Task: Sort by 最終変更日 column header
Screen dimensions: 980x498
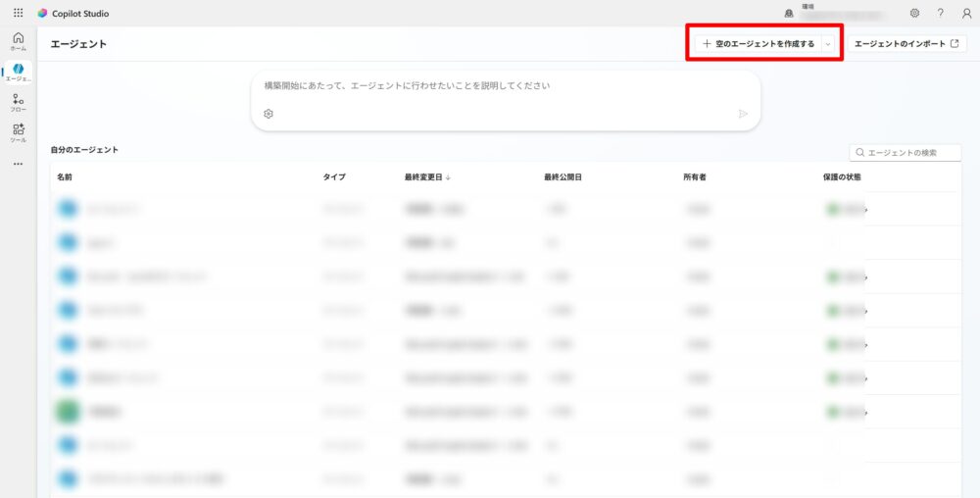Action: tap(425, 177)
